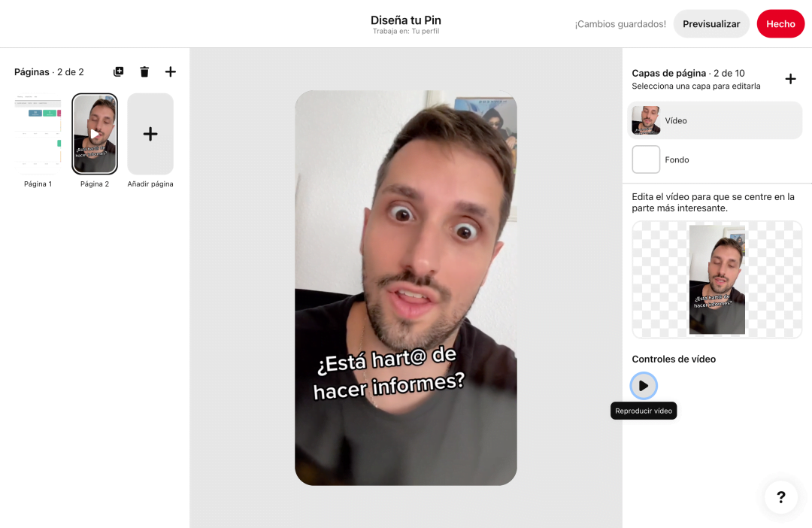
Task: Click the video crop preview area
Action: point(717,280)
